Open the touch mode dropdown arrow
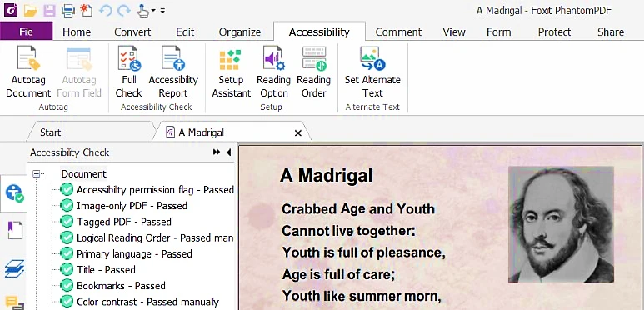Viewport: 644px width, 310px height. (x=153, y=11)
